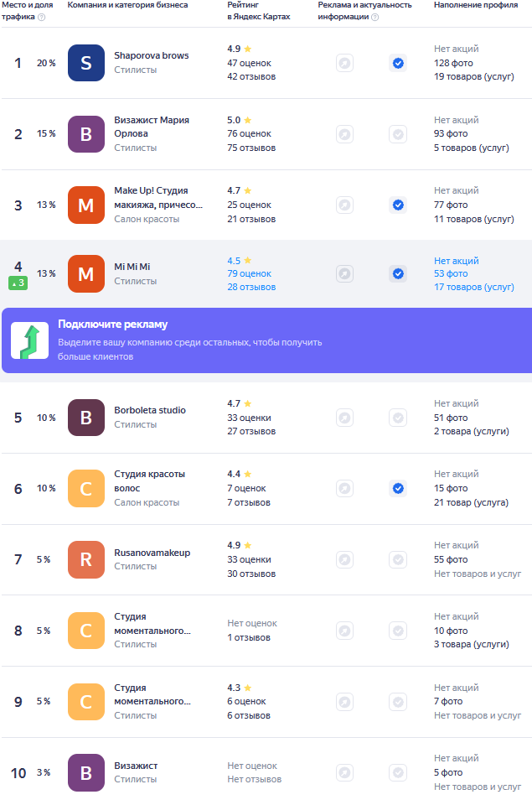Viewport: 532px width, 805px height.
Task: Click help icon next to 'Место и доля трафика'
Action: [x=42, y=18]
